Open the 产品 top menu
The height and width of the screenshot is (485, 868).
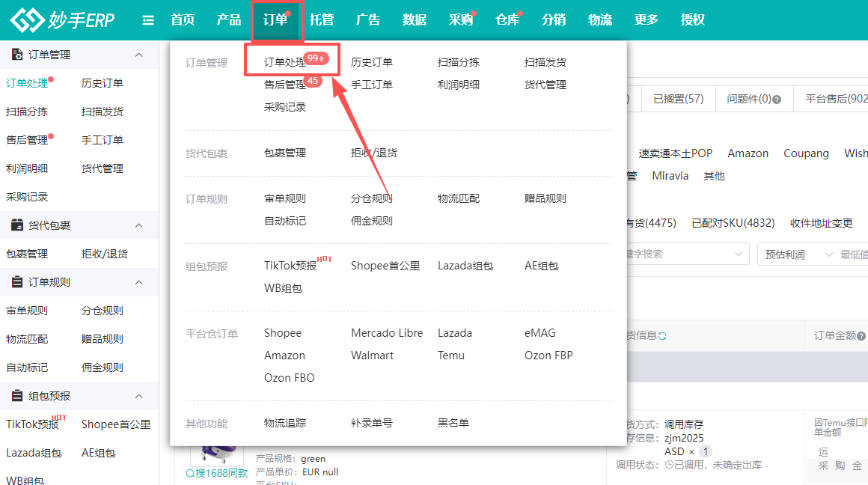click(x=229, y=20)
